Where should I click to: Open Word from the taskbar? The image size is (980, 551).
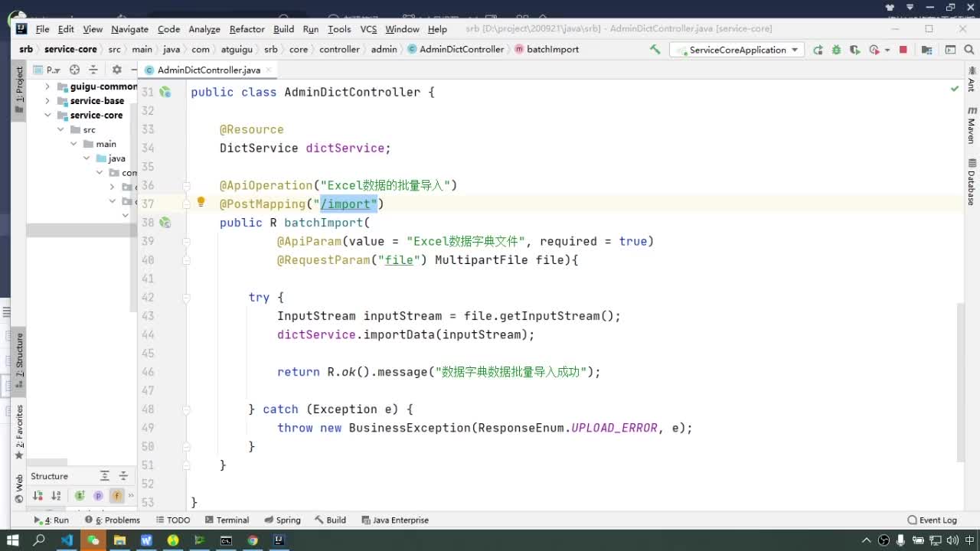click(x=146, y=540)
